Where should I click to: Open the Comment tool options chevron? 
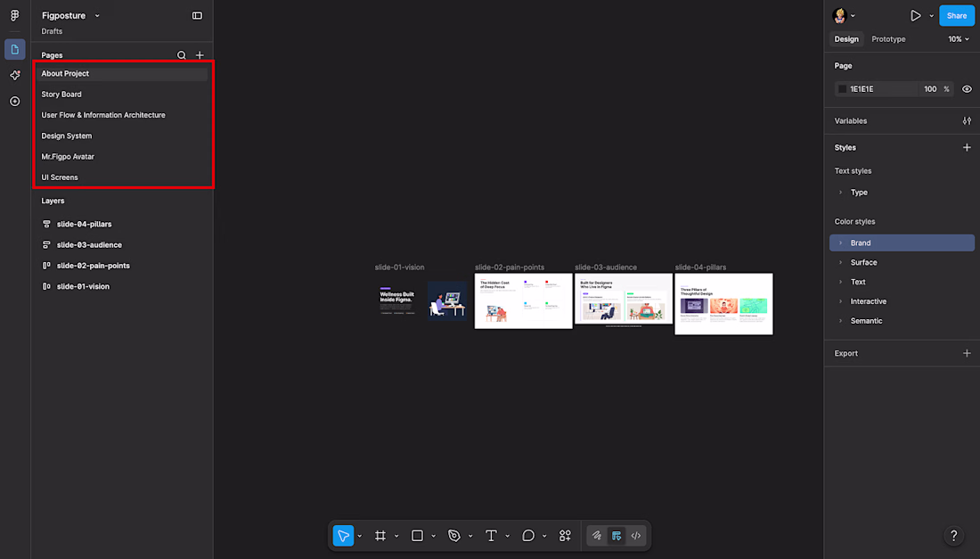543,537
